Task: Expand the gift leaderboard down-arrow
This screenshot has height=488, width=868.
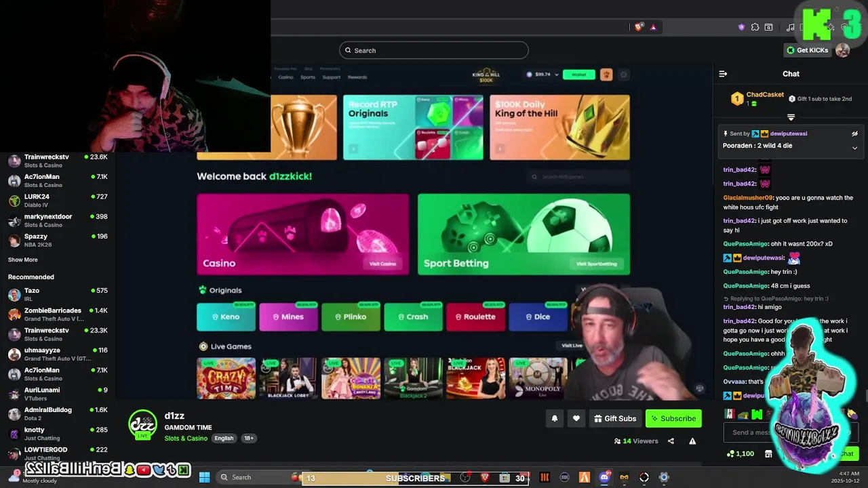Action: click(791, 117)
